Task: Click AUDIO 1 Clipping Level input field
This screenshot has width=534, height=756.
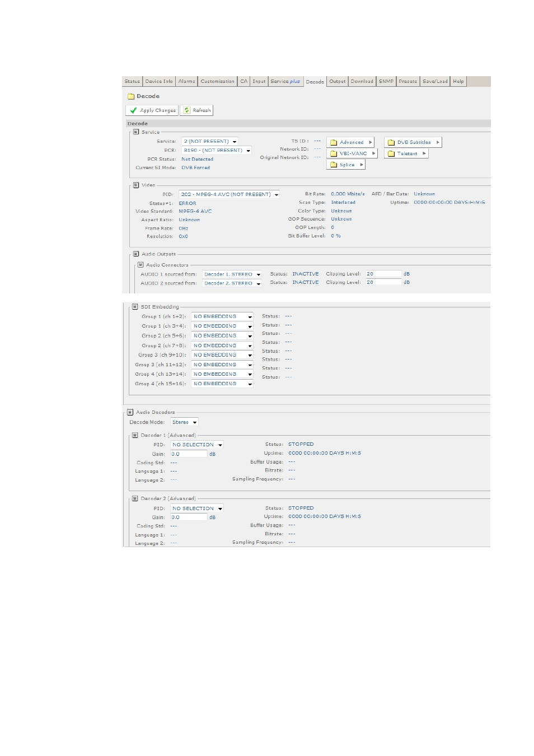Action: [383, 274]
